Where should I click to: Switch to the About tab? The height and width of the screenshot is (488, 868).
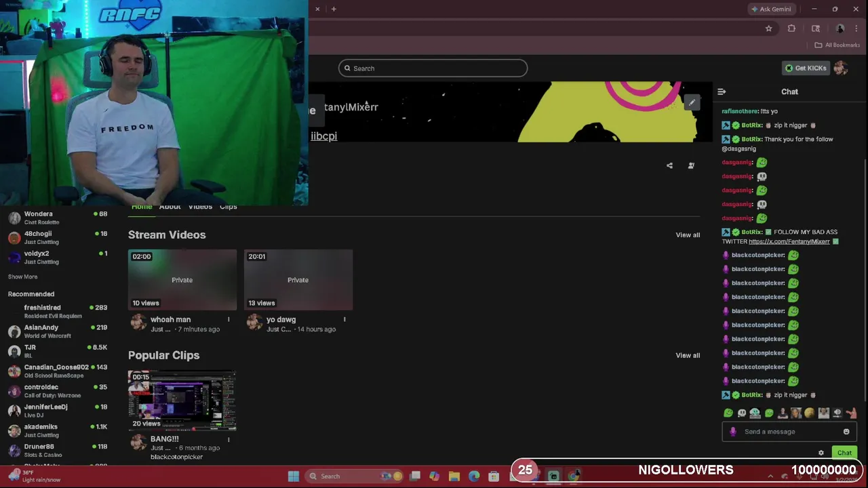point(170,207)
